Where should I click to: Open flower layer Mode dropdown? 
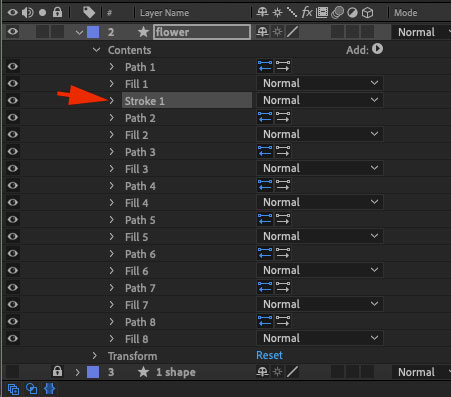(x=421, y=32)
